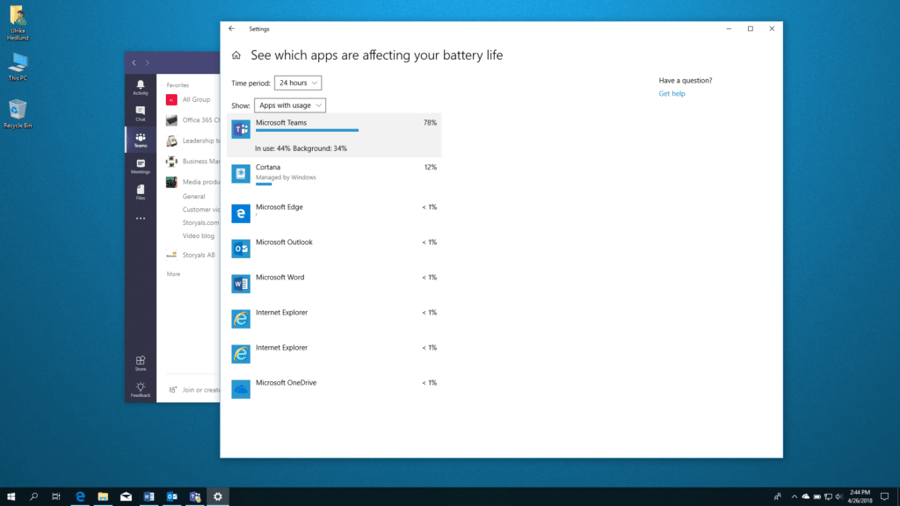Click the Cortana app icon in battery list
The width and height of the screenshot is (900, 506).
tap(240, 173)
